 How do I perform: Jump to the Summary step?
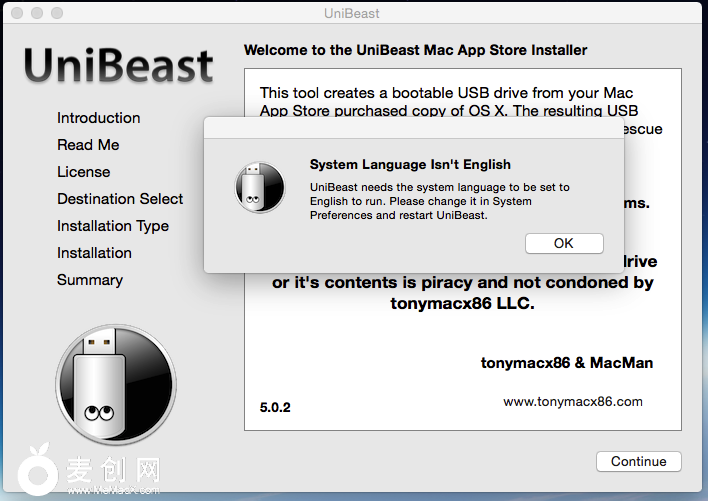(x=90, y=280)
